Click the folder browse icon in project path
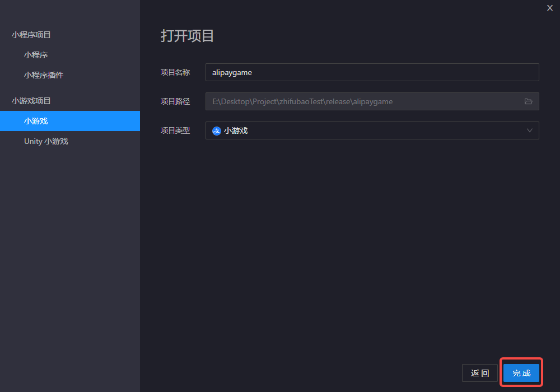 (x=528, y=101)
